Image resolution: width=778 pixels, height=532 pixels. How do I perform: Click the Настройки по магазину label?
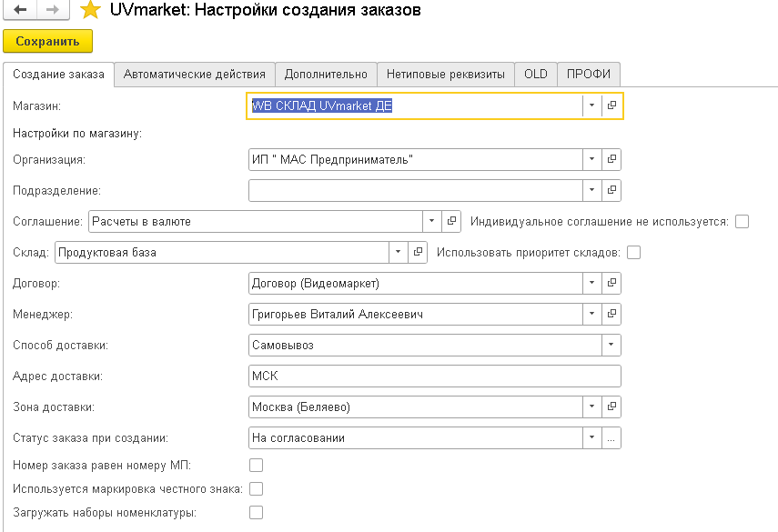(77, 134)
